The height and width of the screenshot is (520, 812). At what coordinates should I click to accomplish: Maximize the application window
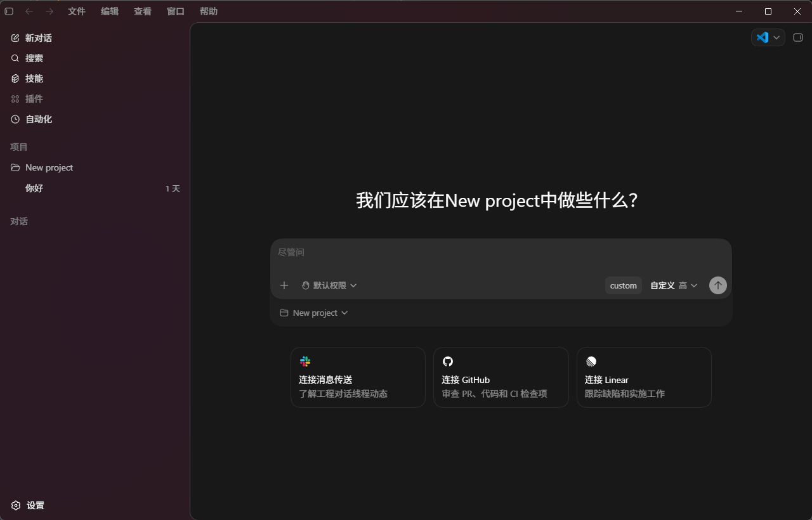click(768, 11)
